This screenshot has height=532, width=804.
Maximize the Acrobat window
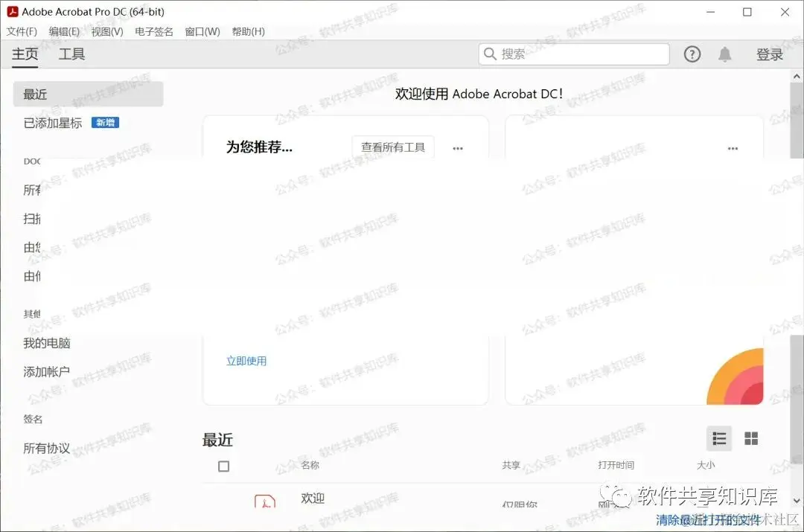coord(747,12)
